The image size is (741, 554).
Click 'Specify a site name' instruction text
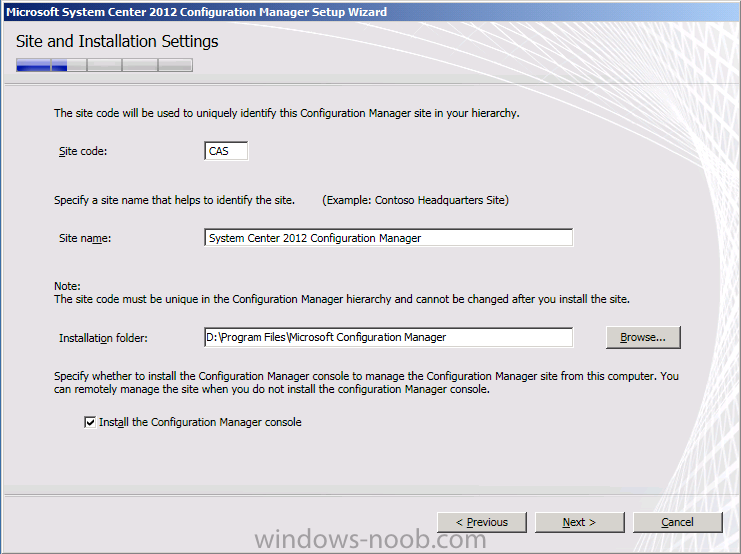(x=174, y=200)
